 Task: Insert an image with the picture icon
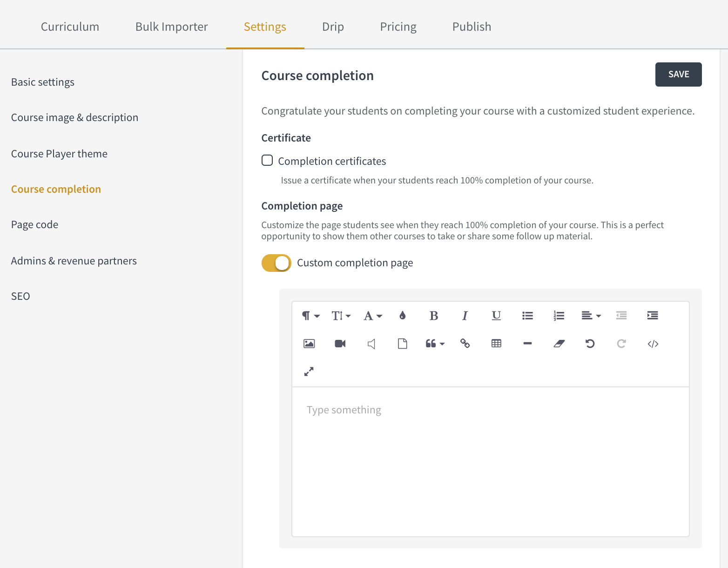click(x=309, y=344)
